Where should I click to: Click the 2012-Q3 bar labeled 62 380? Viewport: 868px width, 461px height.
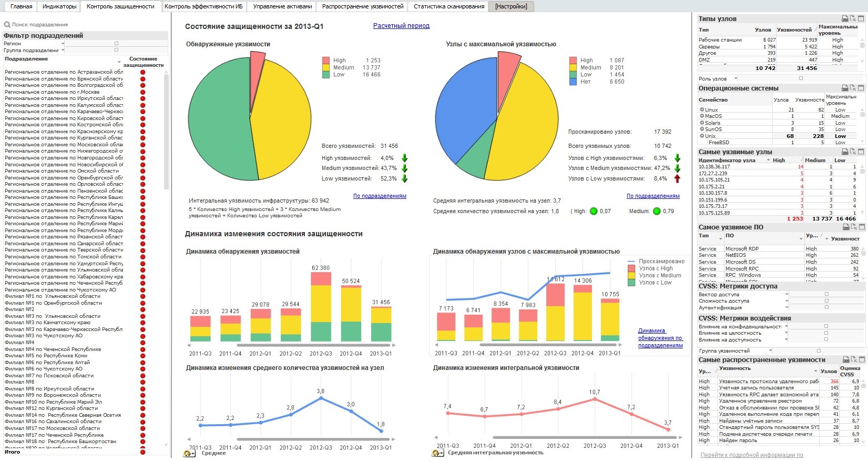[321, 307]
